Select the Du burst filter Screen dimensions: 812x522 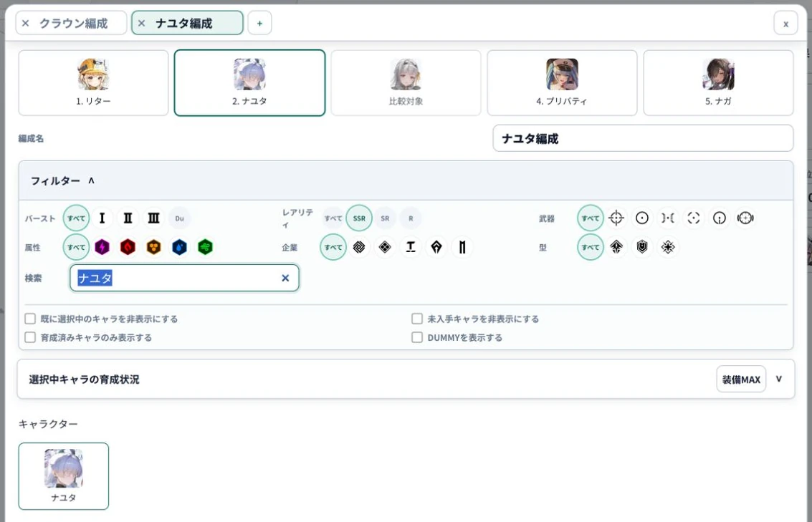180,218
